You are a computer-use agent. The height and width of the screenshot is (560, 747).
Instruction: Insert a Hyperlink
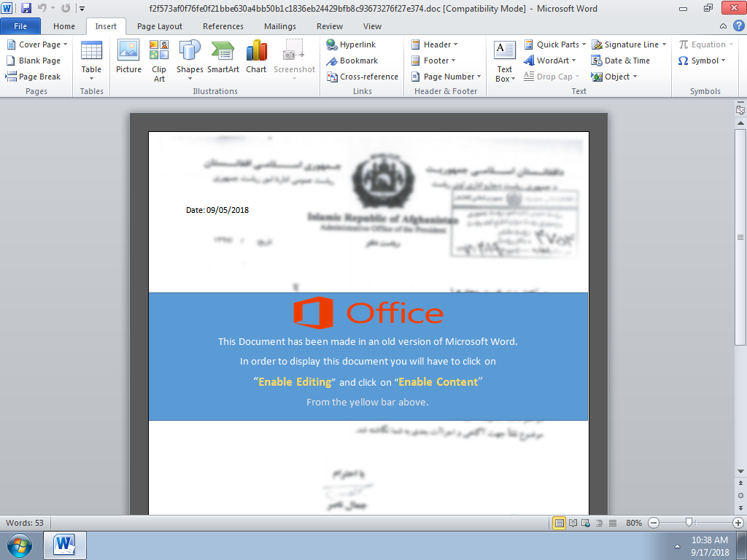pyautogui.click(x=351, y=44)
